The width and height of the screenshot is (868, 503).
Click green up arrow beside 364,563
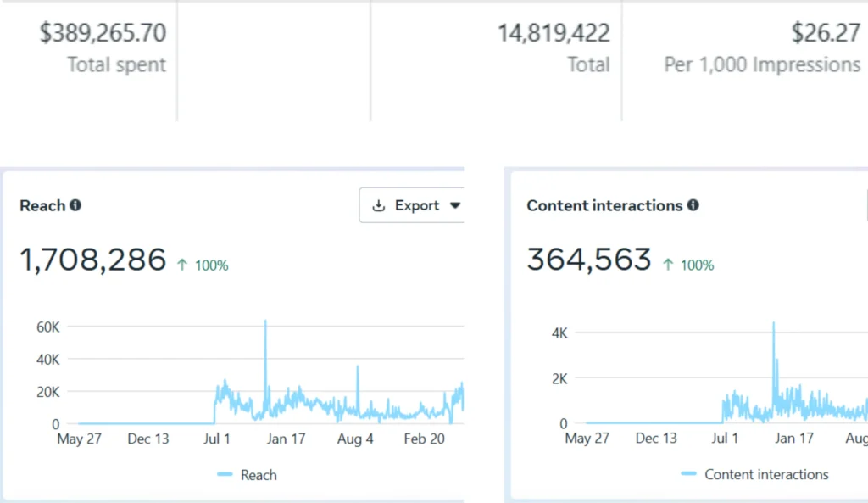coord(668,265)
